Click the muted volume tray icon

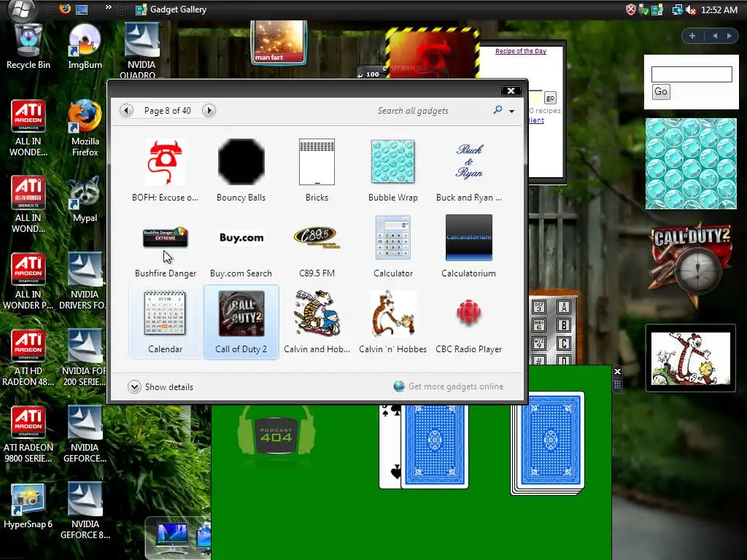[x=690, y=9]
